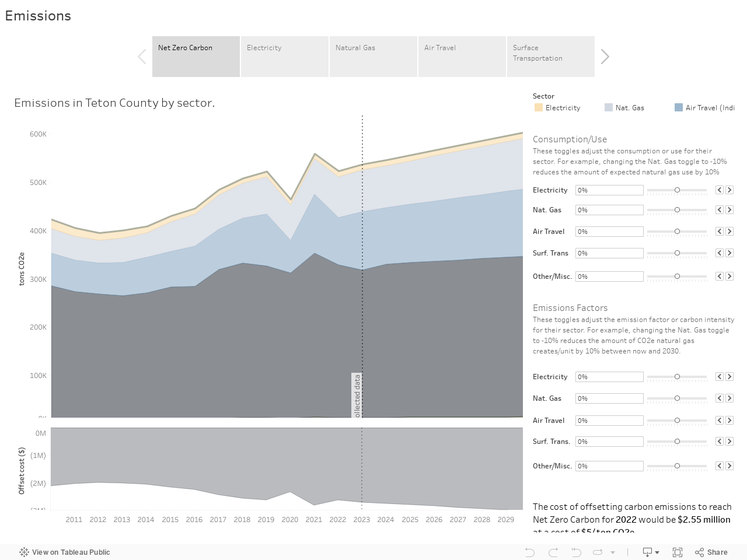Click the Consumption Air Travel slider handle

677,232
